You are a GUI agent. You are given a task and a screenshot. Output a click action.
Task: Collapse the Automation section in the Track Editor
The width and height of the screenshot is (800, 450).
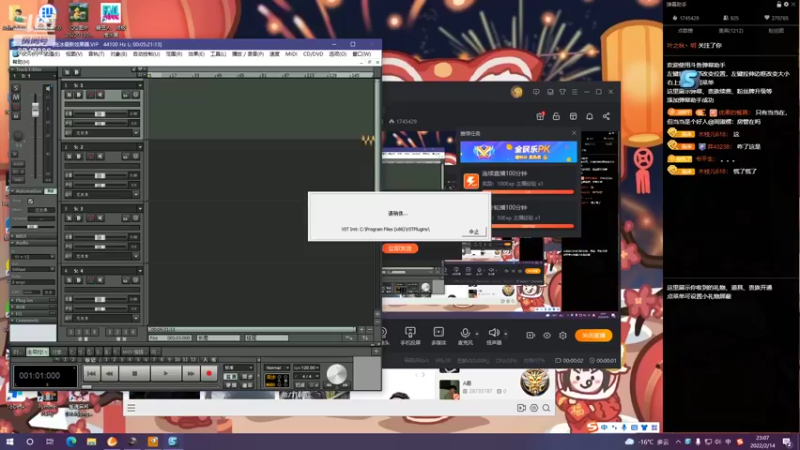13,191
